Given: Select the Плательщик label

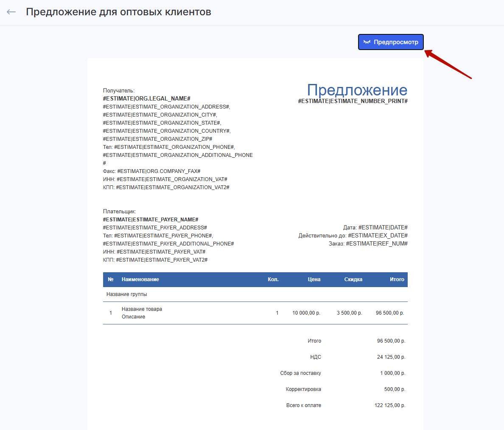Looking at the screenshot, I should pyautogui.click(x=119, y=212).
